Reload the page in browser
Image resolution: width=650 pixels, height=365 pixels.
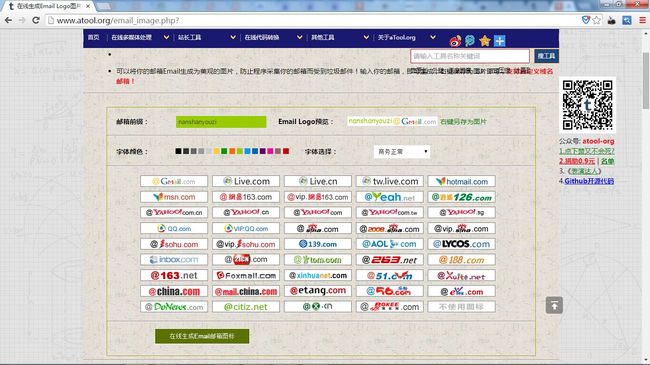point(36,20)
